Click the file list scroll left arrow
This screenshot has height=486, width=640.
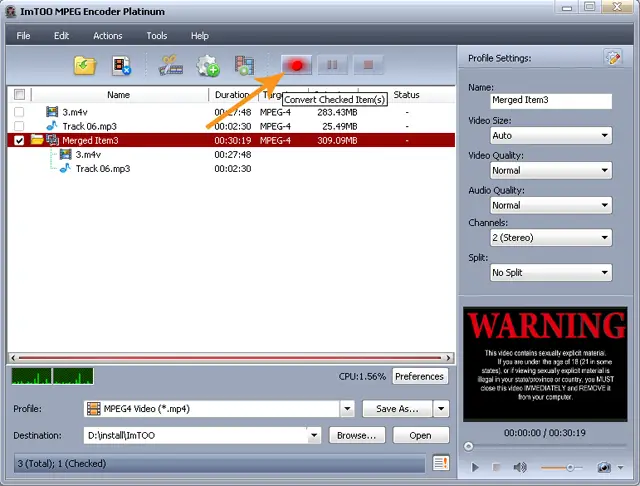click(13, 358)
